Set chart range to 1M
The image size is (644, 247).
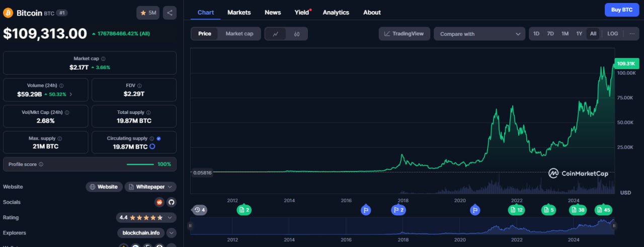565,34
